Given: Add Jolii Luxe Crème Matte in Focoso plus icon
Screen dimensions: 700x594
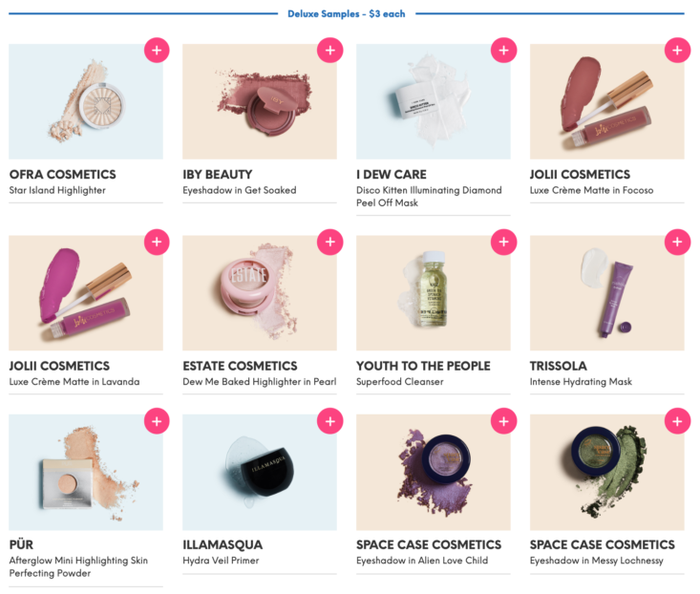Looking at the screenshot, I should click(x=677, y=50).
